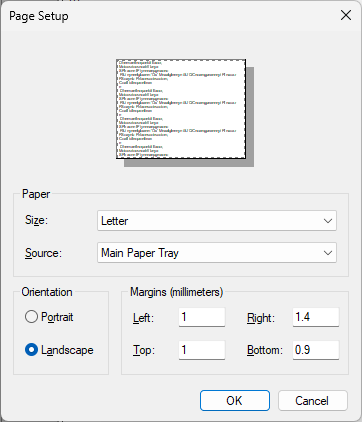The image size is (362, 422).
Task: Click the page preview thumbnail
Action: (181, 109)
